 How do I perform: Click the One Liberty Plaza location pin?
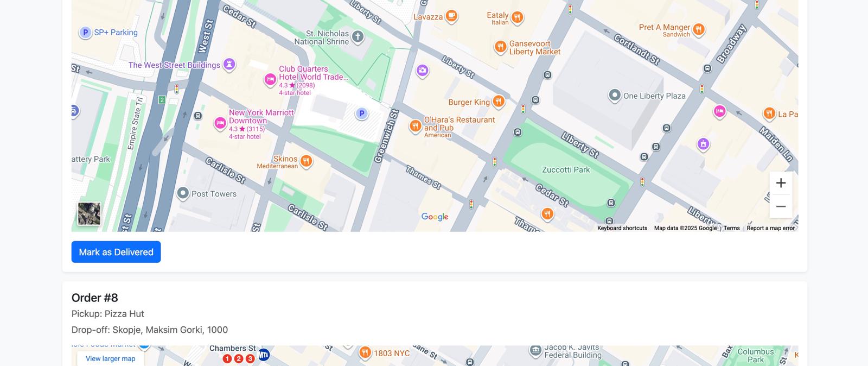tap(614, 96)
